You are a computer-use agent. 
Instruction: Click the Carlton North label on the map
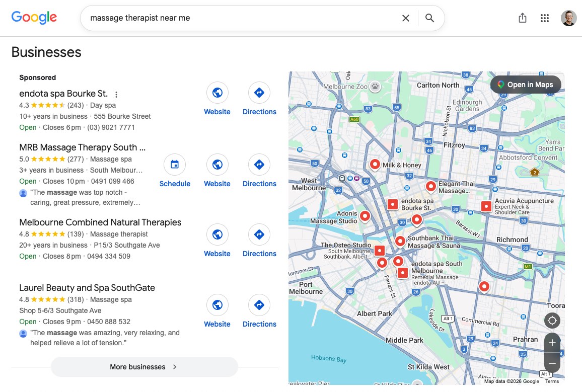coord(438,85)
